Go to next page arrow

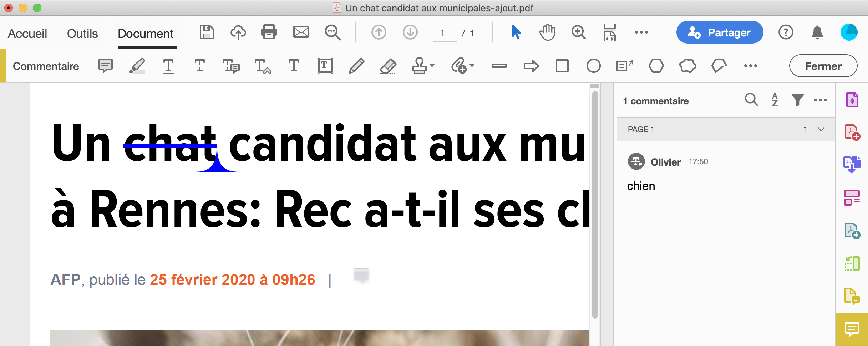(410, 32)
